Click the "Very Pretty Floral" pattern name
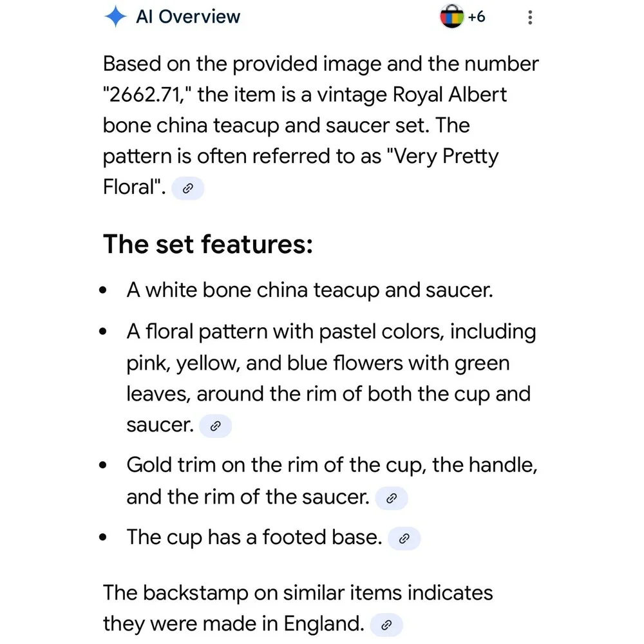This screenshot has width=644, height=644. (x=301, y=172)
